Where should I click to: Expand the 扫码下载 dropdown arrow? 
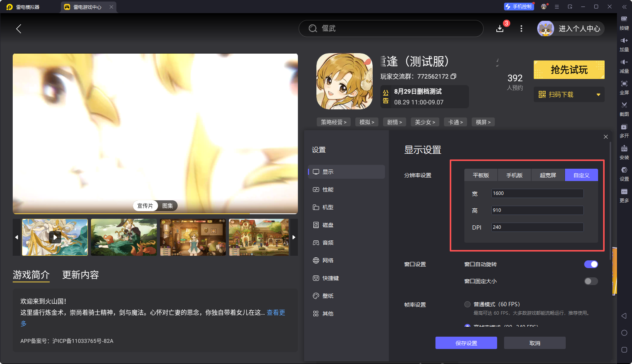tap(598, 95)
